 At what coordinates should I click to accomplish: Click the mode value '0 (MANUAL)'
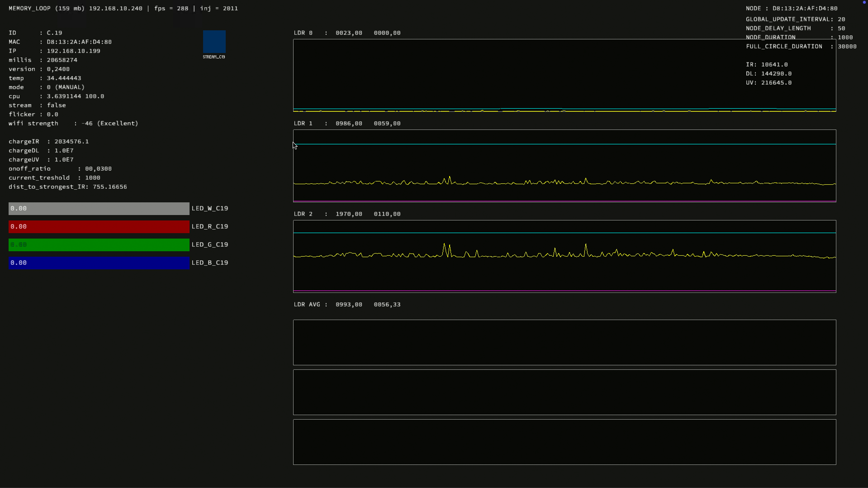click(66, 87)
